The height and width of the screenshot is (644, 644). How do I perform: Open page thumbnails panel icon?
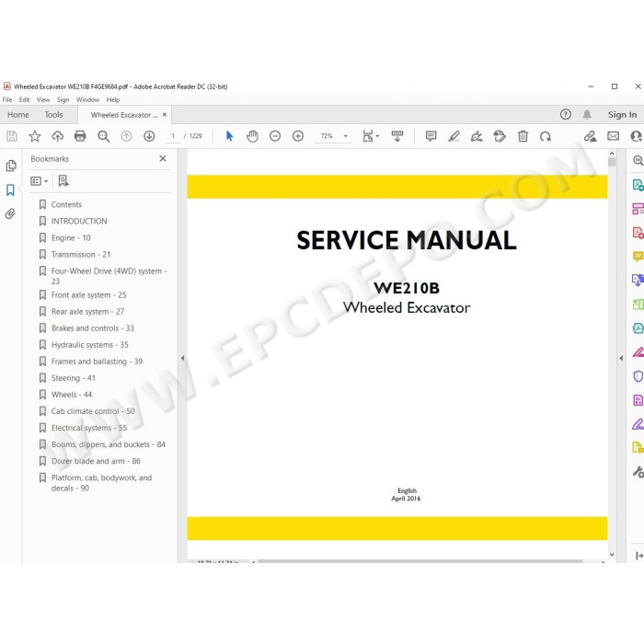(11, 166)
